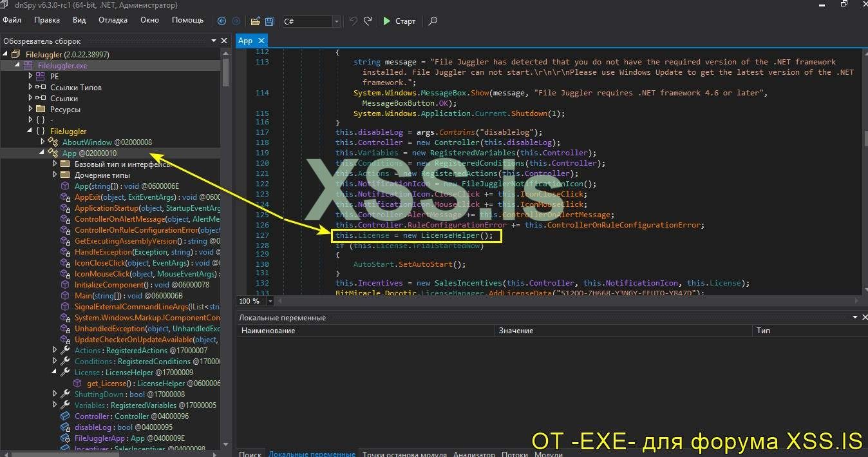Expand the PE node
The image size is (868, 457).
click(30, 76)
